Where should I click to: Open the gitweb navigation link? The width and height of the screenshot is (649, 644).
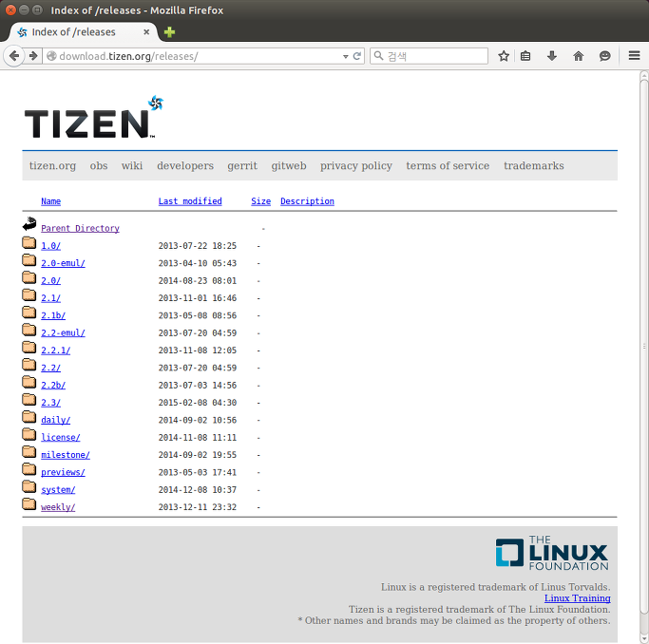289,165
